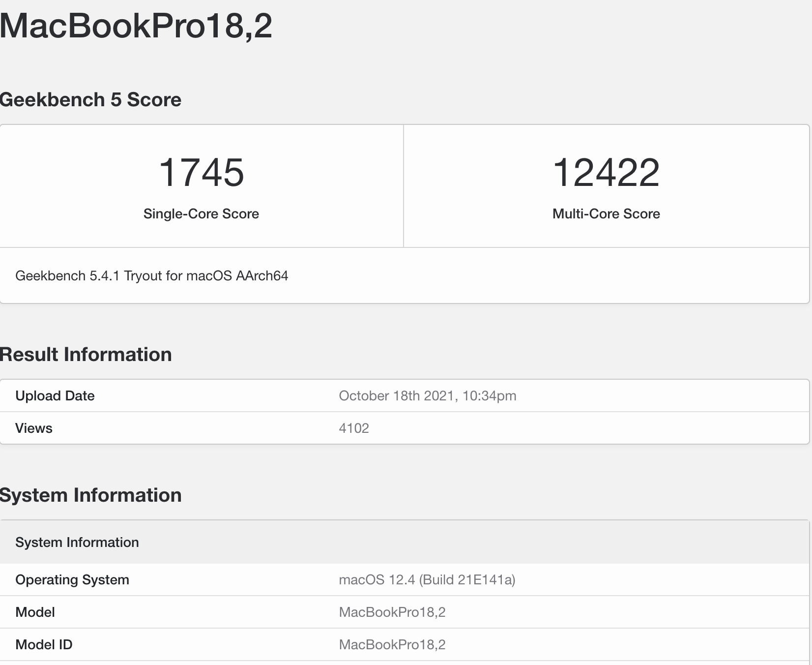Click the 4102 views count
The image size is (812, 665).
[x=354, y=428]
